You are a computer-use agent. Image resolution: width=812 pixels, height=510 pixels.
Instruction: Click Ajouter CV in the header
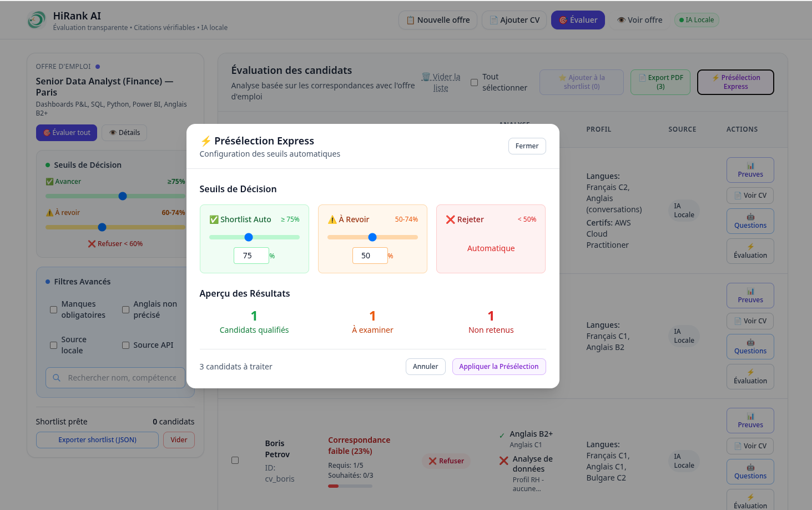coord(514,19)
